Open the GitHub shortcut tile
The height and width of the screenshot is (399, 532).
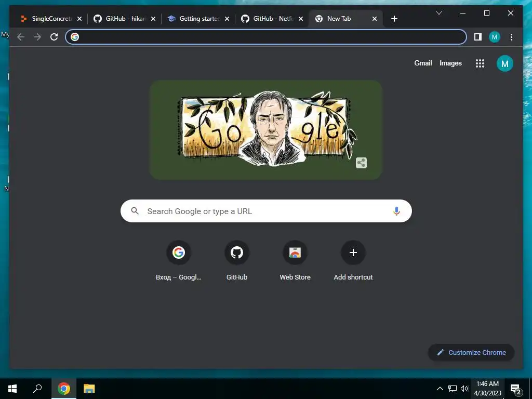(x=237, y=261)
